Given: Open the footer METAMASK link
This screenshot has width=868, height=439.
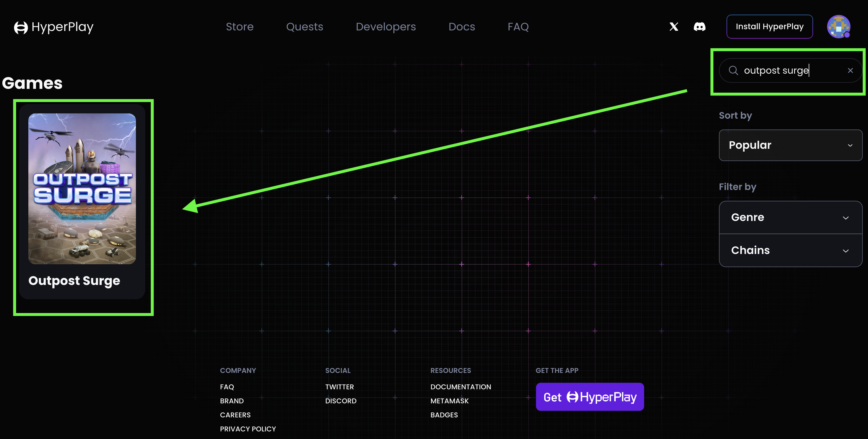Looking at the screenshot, I should coord(449,401).
